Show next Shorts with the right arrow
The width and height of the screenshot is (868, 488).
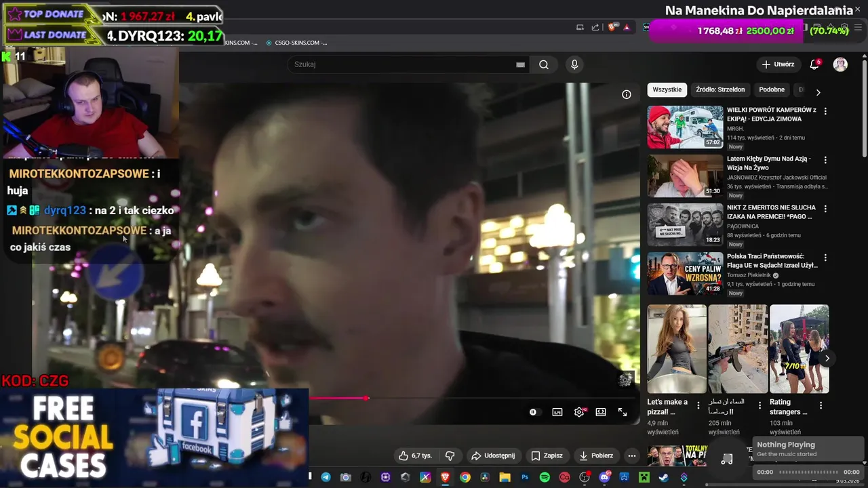point(827,359)
